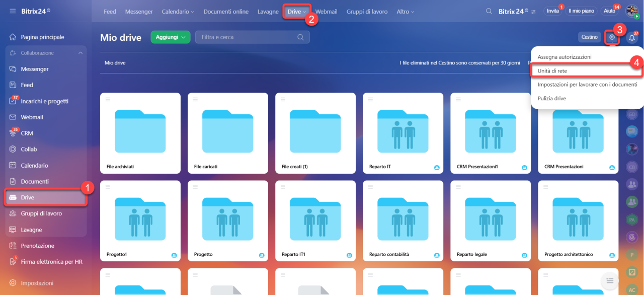Viewport: 644px width, 295px height.
Task: Click the Mio drive breadcrumb link
Action: 115,63
